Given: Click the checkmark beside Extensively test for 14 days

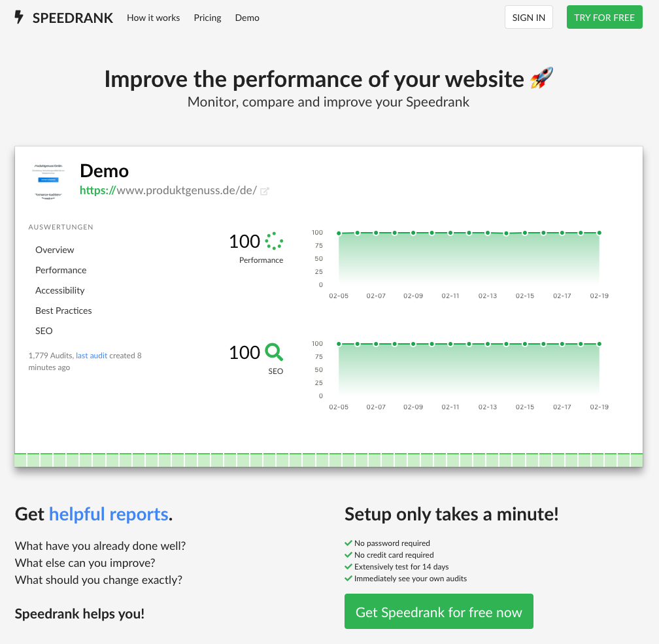Looking at the screenshot, I should coord(348,566).
